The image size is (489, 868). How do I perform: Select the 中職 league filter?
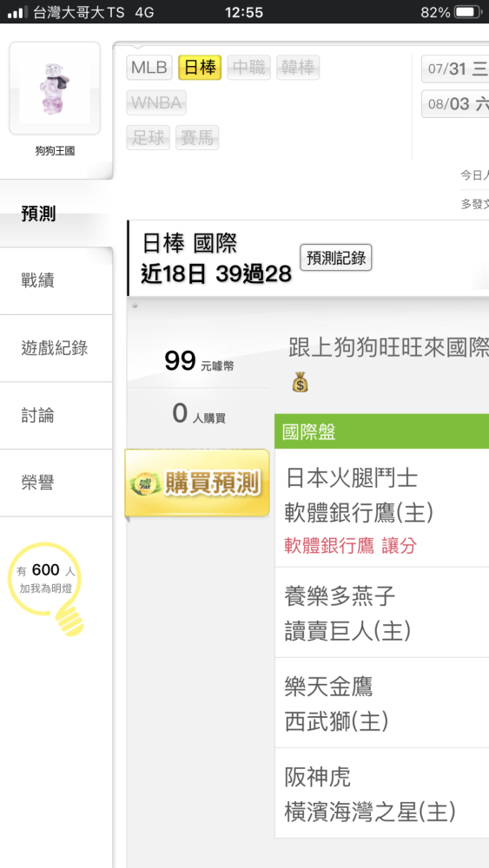(x=249, y=68)
